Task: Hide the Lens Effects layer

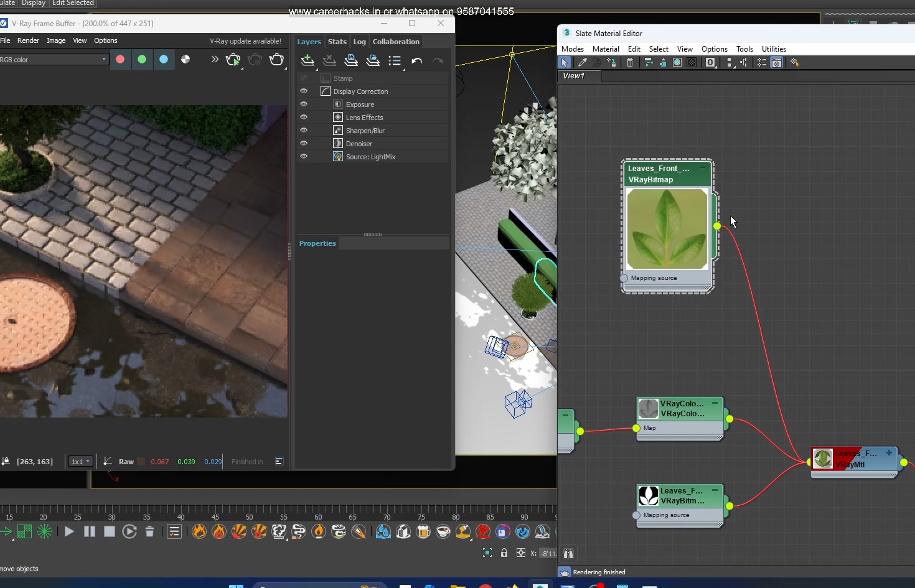Action: click(x=304, y=117)
